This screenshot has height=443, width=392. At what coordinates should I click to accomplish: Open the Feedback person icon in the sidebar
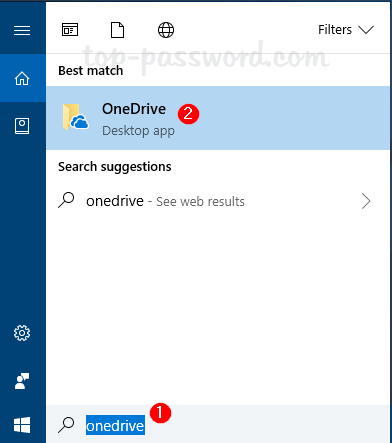[x=22, y=381]
